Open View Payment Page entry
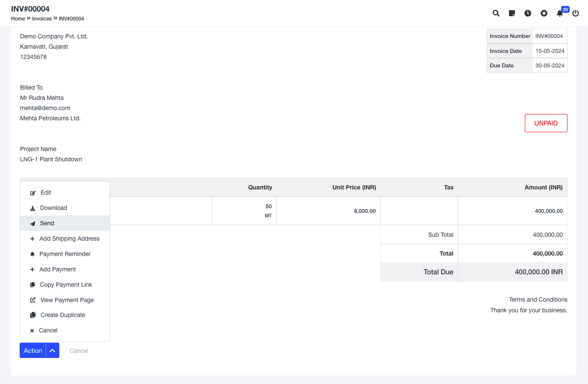Image resolution: width=588 pixels, height=384 pixels. click(67, 300)
